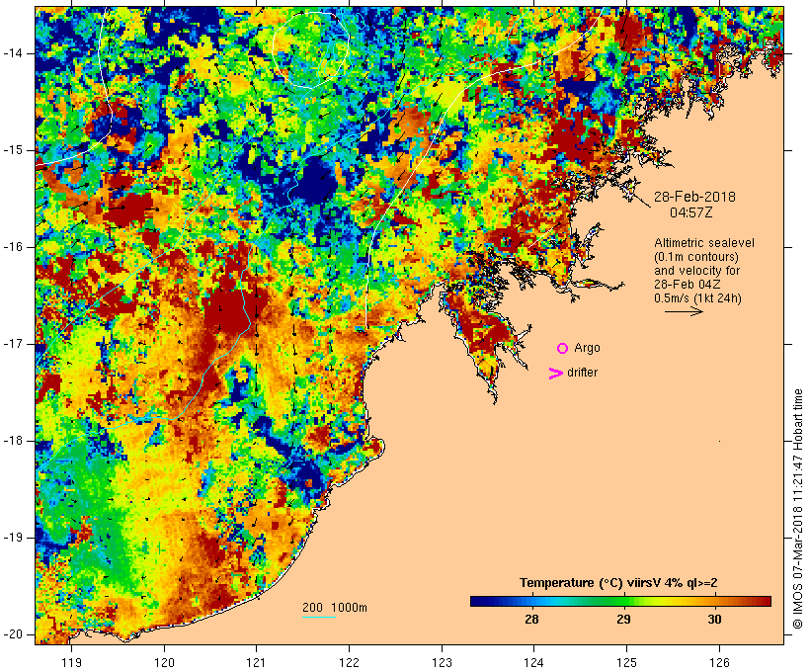
Task: Click the '-20' latitude axis label
Action: click(x=13, y=634)
